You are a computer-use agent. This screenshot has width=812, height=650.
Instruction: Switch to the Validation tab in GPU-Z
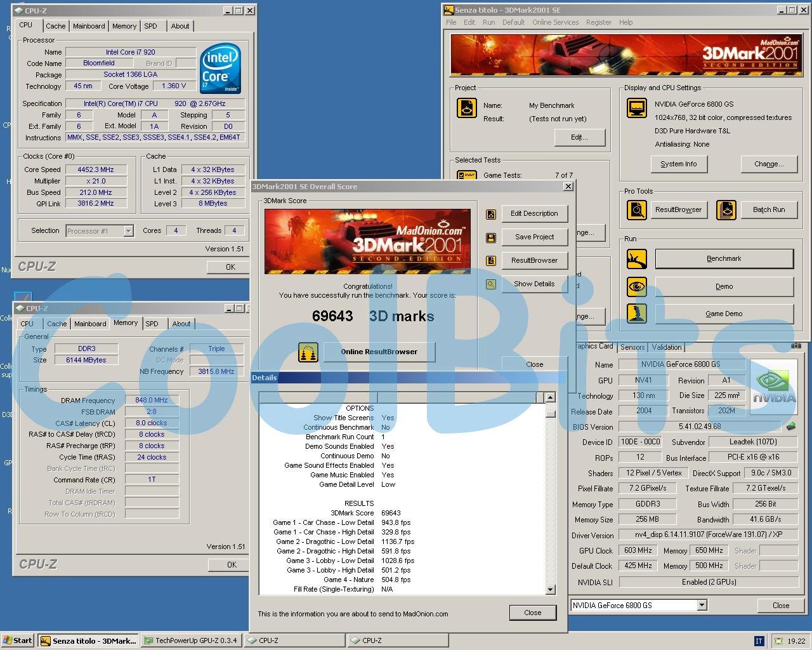click(667, 347)
